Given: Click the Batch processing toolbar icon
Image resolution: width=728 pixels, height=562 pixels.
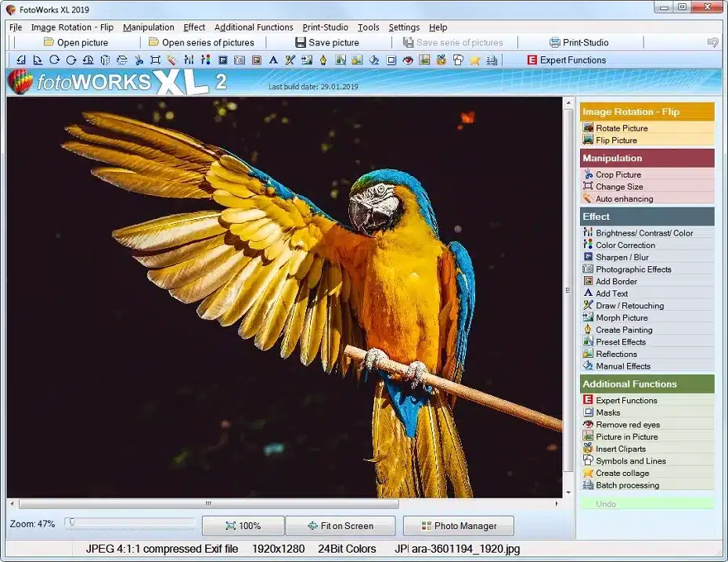Looking at the screenshot, I should click(x=492, y=59).
